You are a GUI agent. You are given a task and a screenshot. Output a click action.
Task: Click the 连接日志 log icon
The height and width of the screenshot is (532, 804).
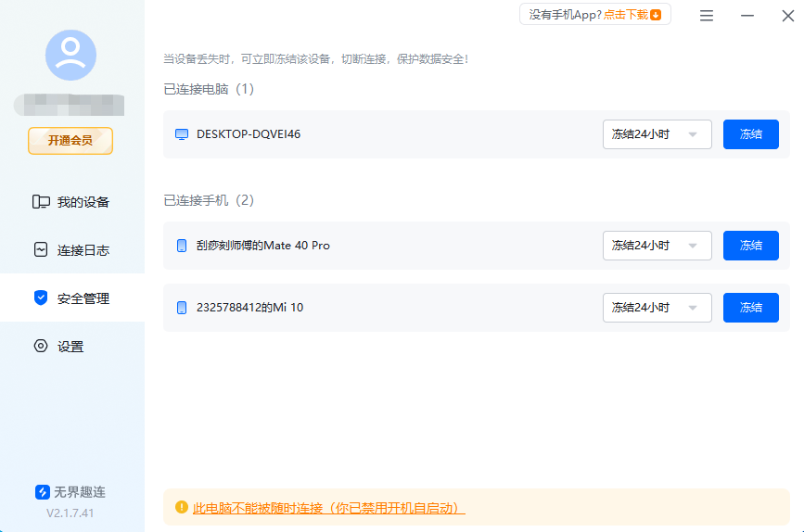[41, 249]
